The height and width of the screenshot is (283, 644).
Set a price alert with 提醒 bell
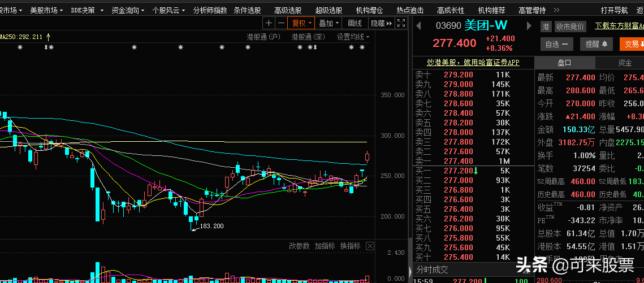[x=597, y=44]
